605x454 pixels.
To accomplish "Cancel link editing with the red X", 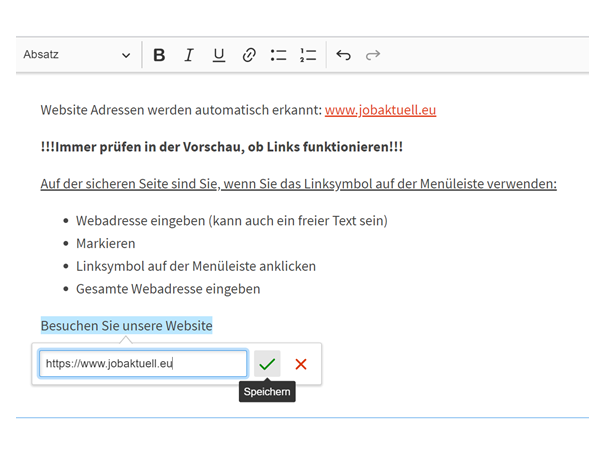I will [x=301, y=364].
